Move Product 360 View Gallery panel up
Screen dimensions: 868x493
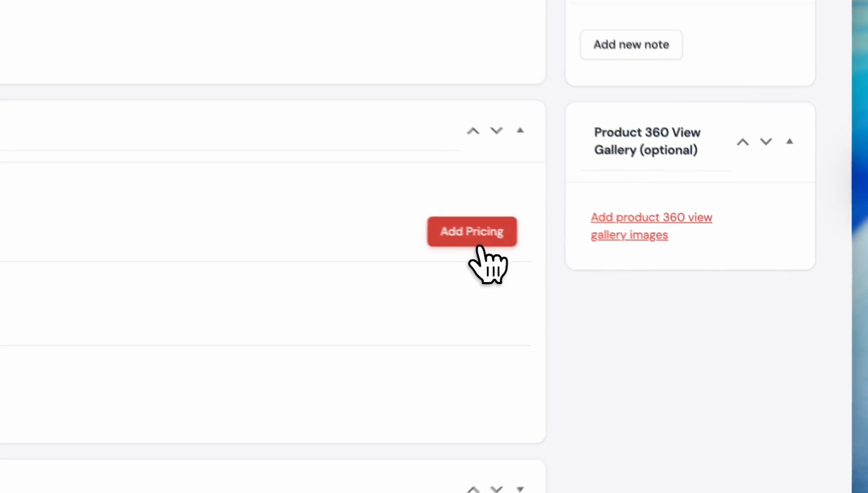(743, 142)
